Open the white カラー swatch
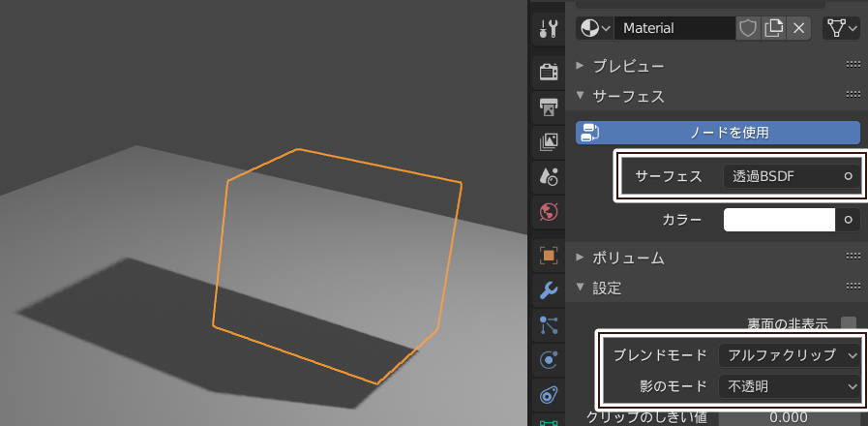This screenshot has width=868, height=426. point(779,220)
